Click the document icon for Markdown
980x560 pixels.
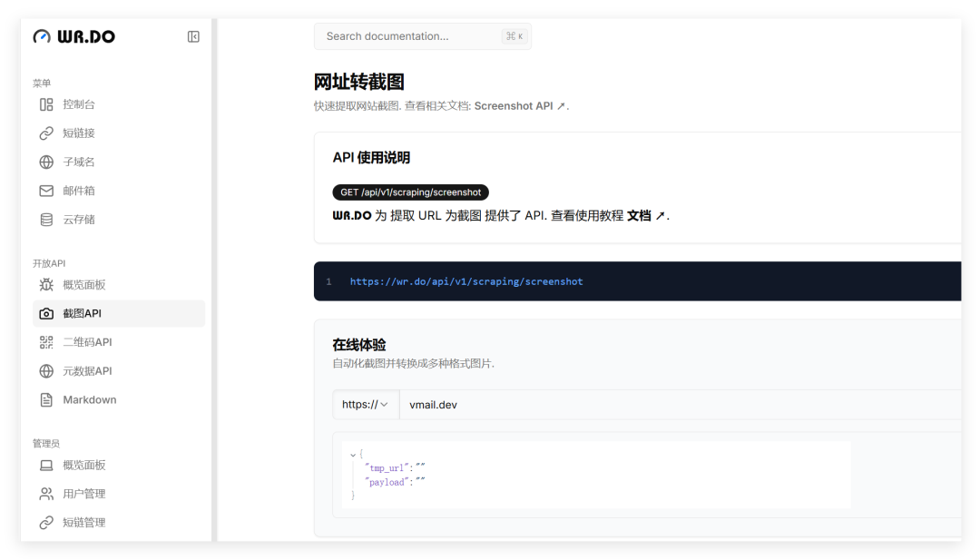click(x=46, y=400)
